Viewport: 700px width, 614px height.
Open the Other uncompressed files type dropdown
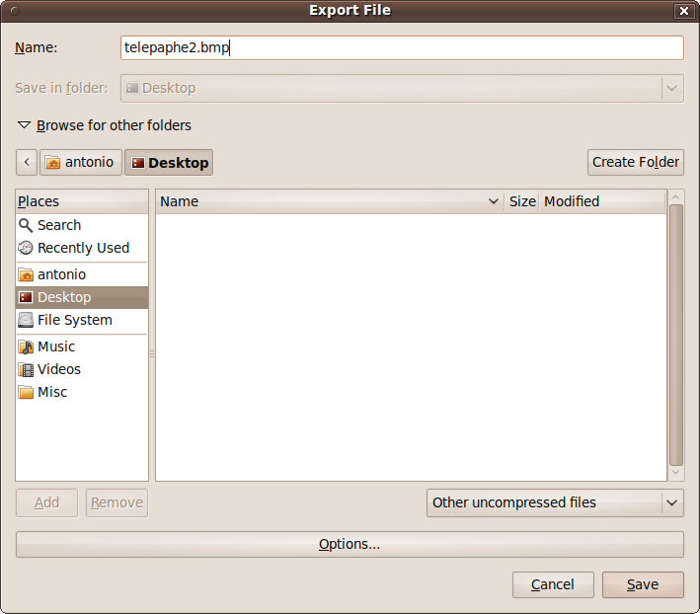coord(555,502)
